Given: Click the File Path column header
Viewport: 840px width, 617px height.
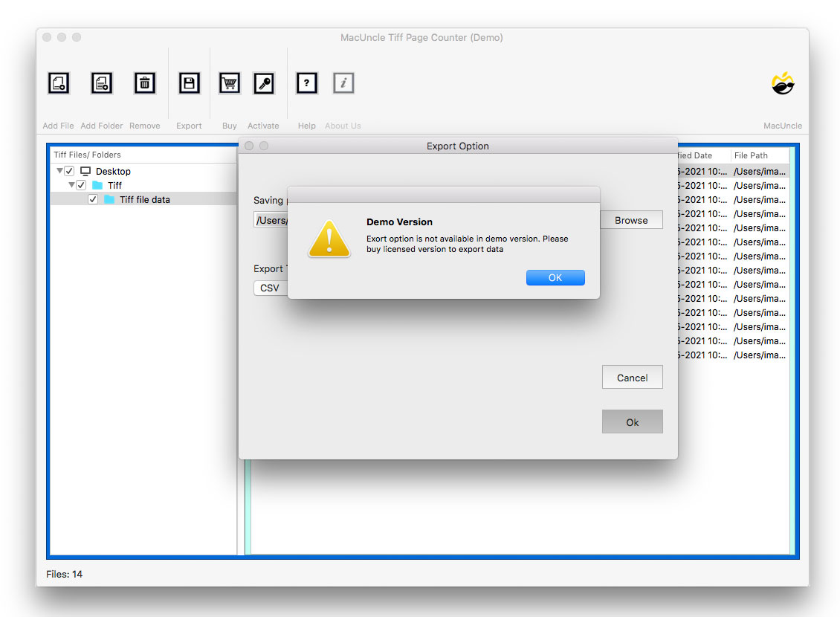Looking at the screenshot, I should click(759, 155).
